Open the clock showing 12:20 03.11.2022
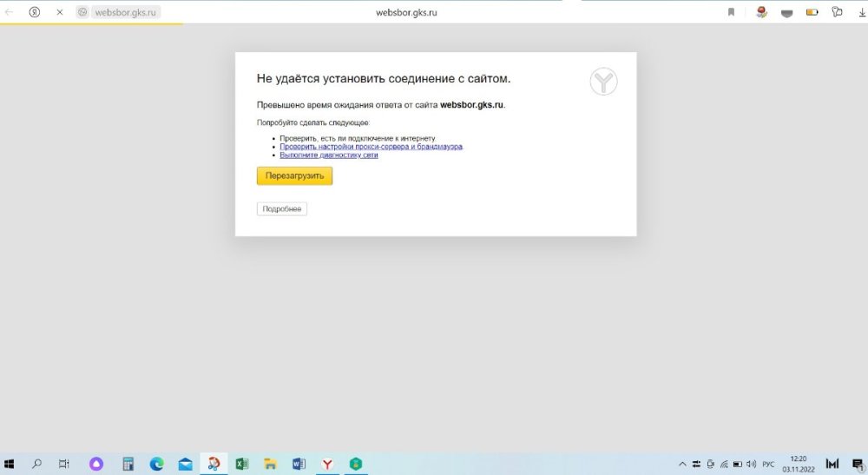This screenshot has width=868, height=475. click(799, 464)
